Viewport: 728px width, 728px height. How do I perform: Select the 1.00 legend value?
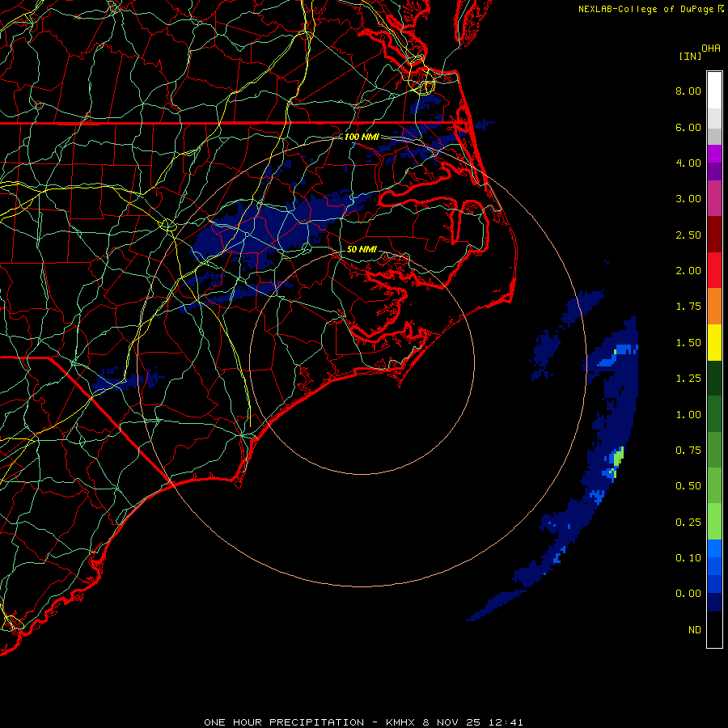[688, 415]
